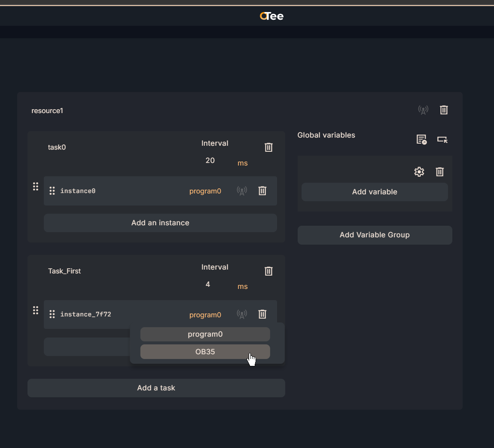Delete the global variable group
This screenshot has height=448, width=494.
click(x=439, y=172)
